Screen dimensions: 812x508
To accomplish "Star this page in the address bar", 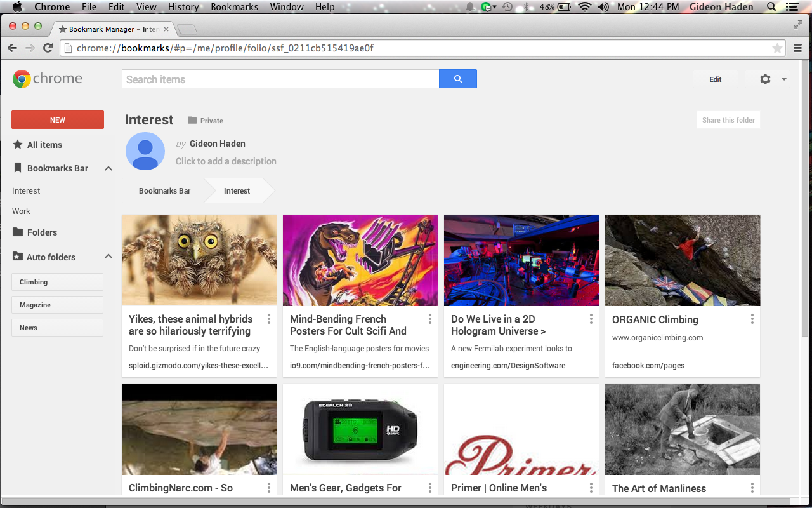I will [777, 48].
